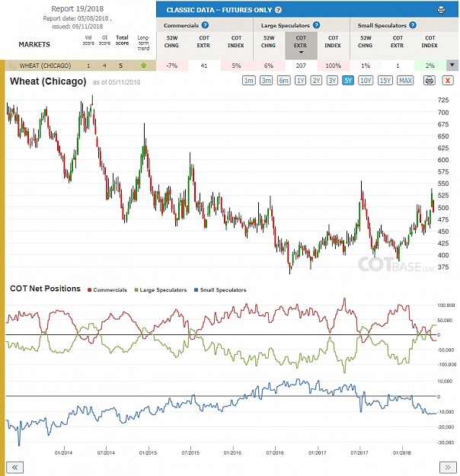This screenshot has height=476, width=460.
Task: Toggle the Commercials legend series
Action: (107, 290)
